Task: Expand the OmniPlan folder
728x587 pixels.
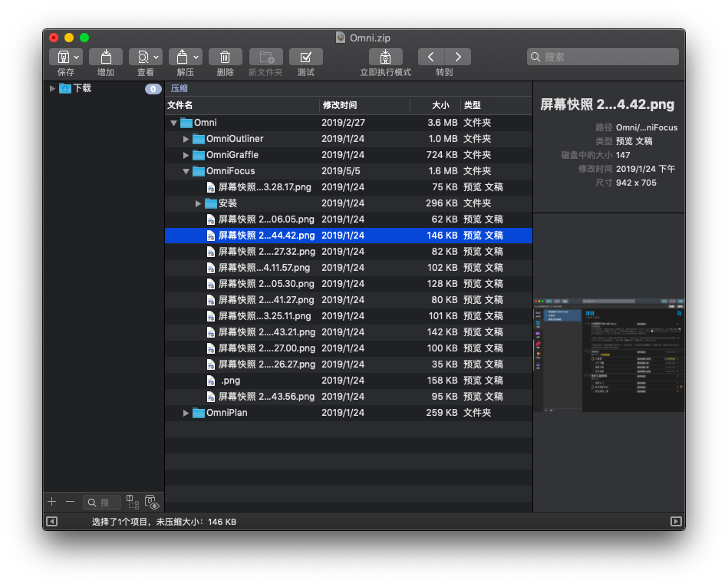Action: (186, 413)
